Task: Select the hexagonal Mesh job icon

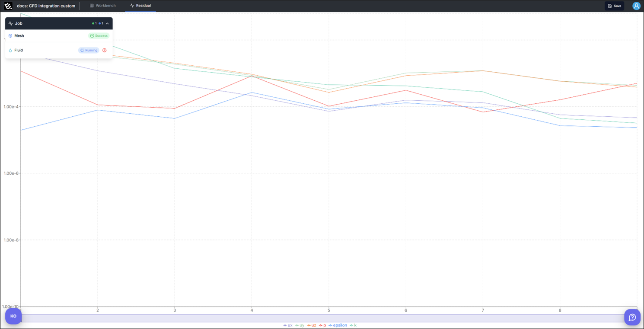Action: (x=10, y=35)
